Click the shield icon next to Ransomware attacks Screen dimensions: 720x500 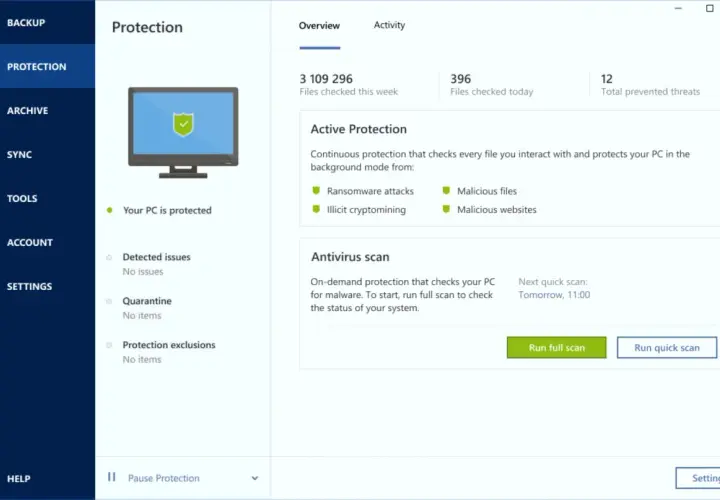(x=316, y=191)
